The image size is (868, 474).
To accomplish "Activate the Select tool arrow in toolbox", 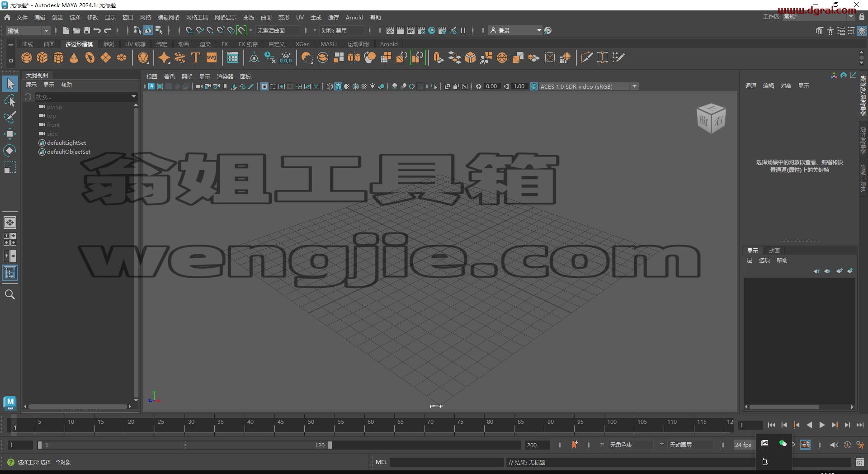I will point(10,84).
